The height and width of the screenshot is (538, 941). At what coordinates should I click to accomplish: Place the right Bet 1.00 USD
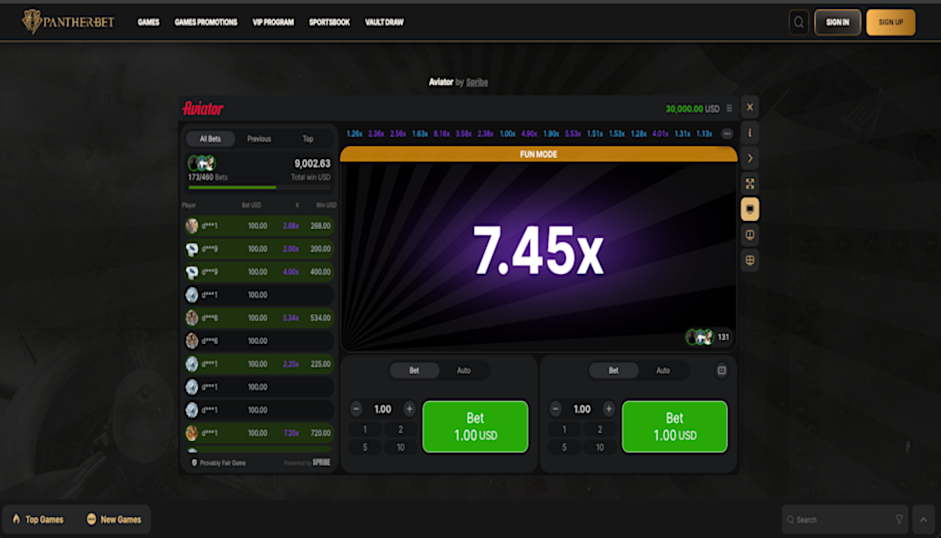[x=675, y=426]
